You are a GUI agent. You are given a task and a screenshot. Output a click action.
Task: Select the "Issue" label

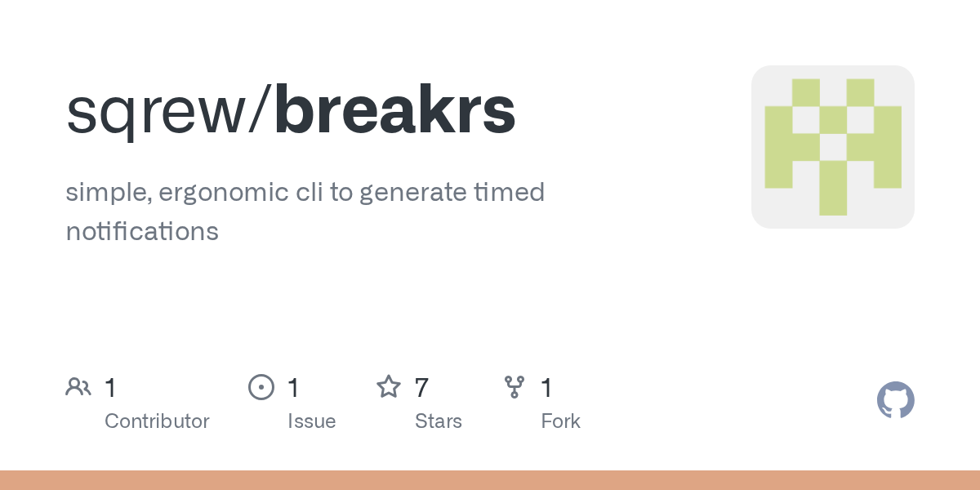[311, 421]
